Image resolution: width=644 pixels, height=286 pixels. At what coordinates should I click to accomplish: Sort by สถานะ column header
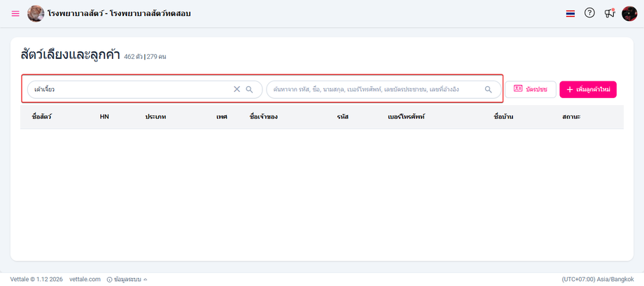(x=571, y=117)
